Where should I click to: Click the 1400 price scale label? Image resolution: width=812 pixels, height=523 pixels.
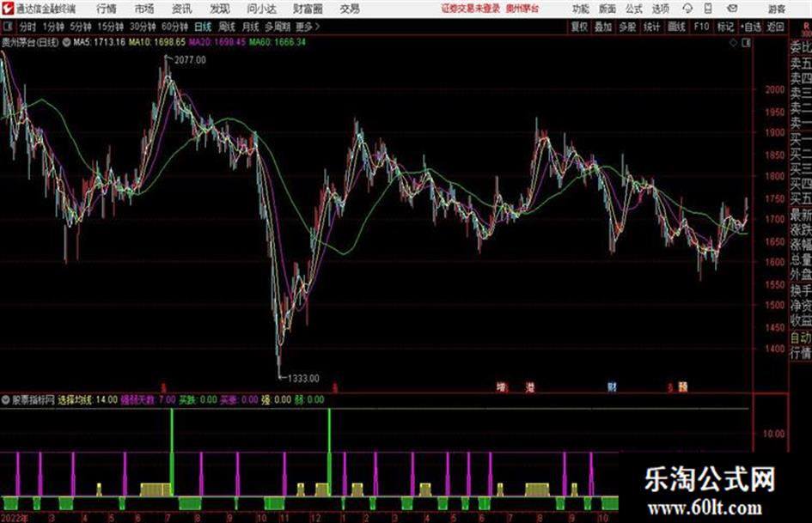[x=775, y=349]
